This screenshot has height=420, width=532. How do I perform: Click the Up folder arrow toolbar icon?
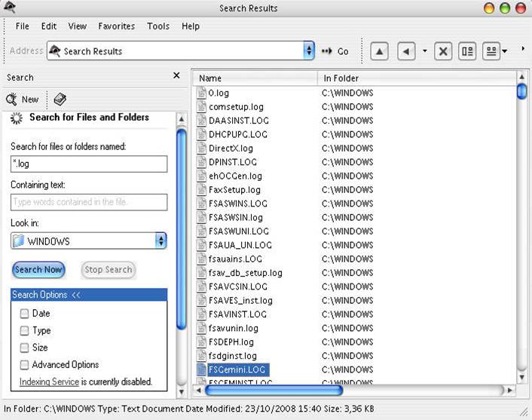(380, 51)
